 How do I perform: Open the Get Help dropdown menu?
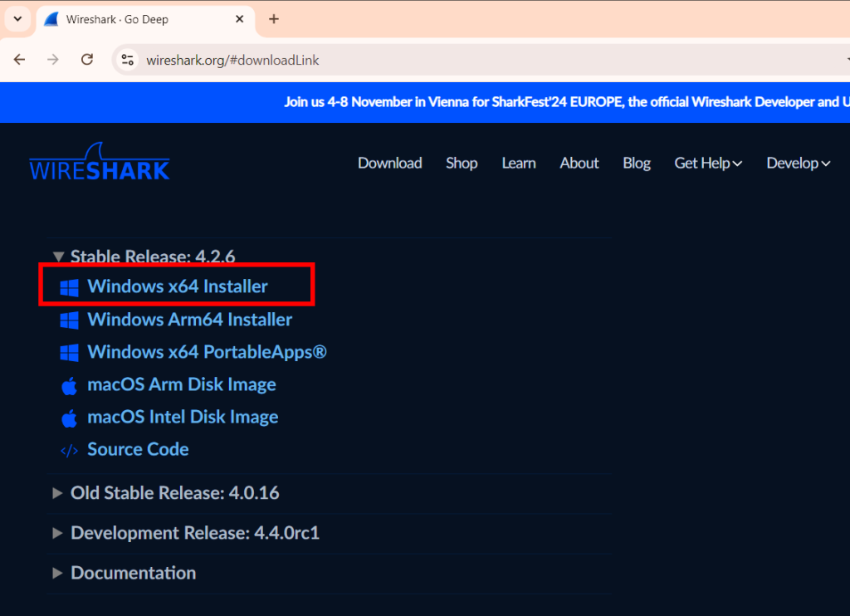[x=707, y=164]
